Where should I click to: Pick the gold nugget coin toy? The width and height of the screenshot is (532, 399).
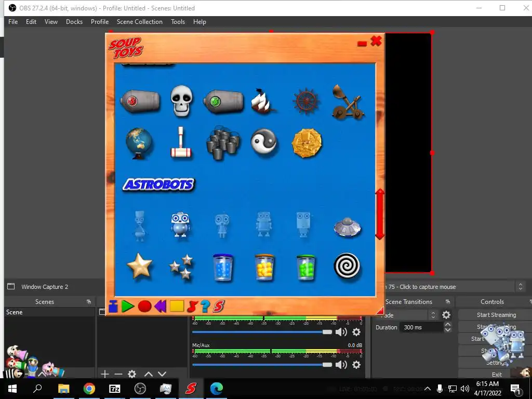pyautogui.click(x=307, y=143)
